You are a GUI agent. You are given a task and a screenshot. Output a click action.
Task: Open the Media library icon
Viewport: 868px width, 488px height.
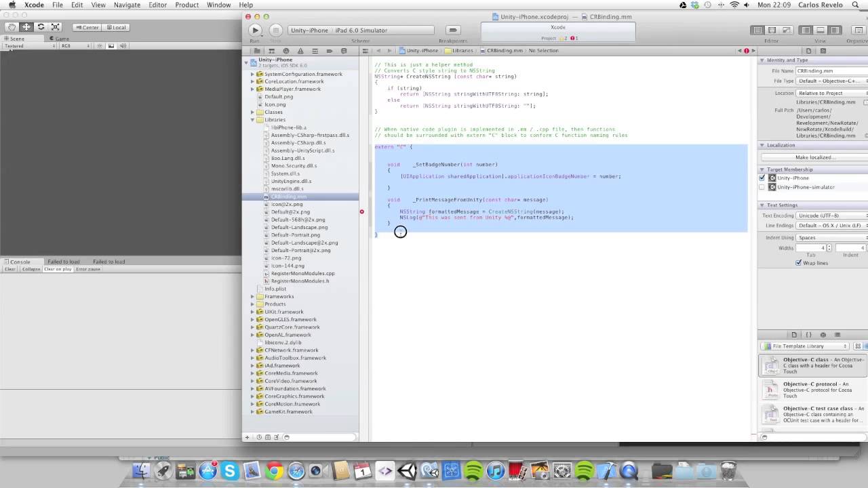(837, 335)
